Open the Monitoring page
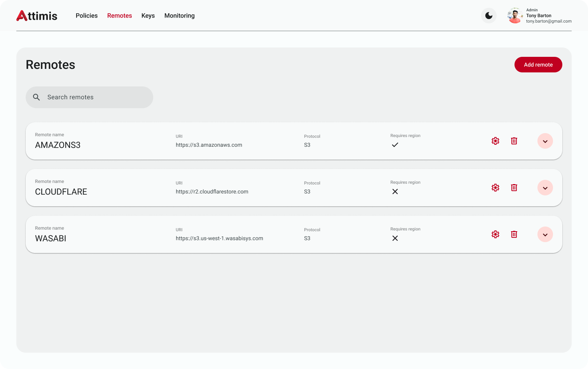588x369 pixels. pos(179,16)
